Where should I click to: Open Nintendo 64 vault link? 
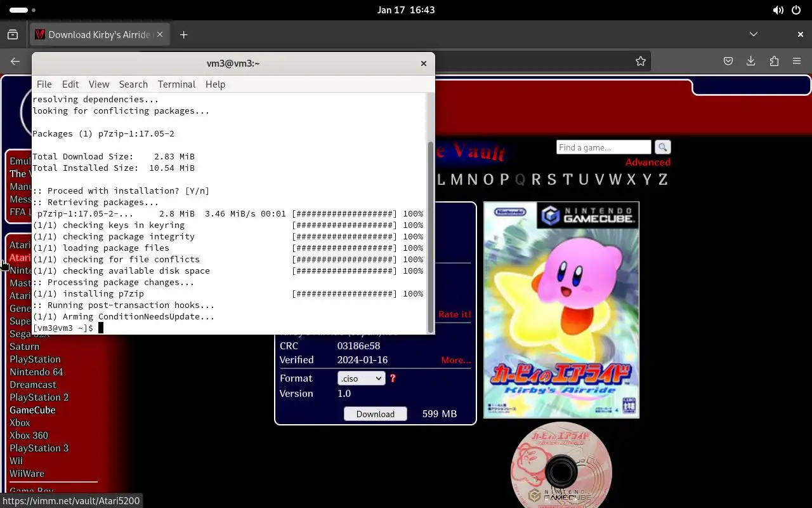tap(36, 372)
